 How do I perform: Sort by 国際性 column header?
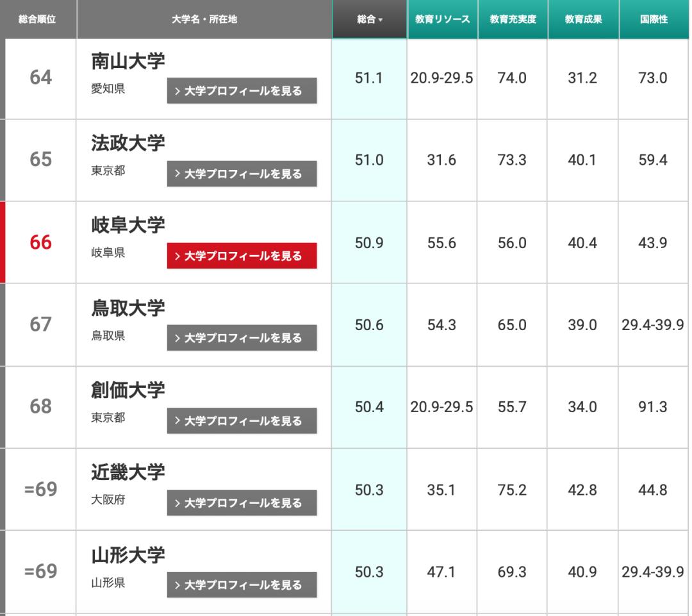[x=654, y=19]
